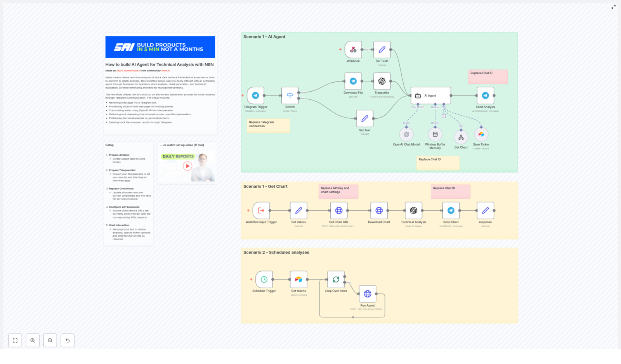
Task: Open the Mark Shcherbakov author link
Action: coord(128,71)
